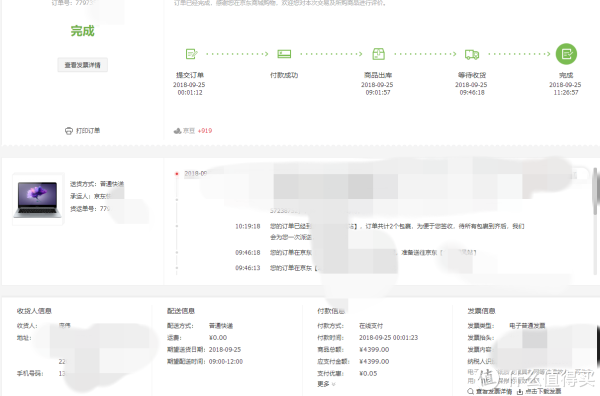
Task: Click the magnifier invoice detail icon
Action: click(x=471, y=391)
